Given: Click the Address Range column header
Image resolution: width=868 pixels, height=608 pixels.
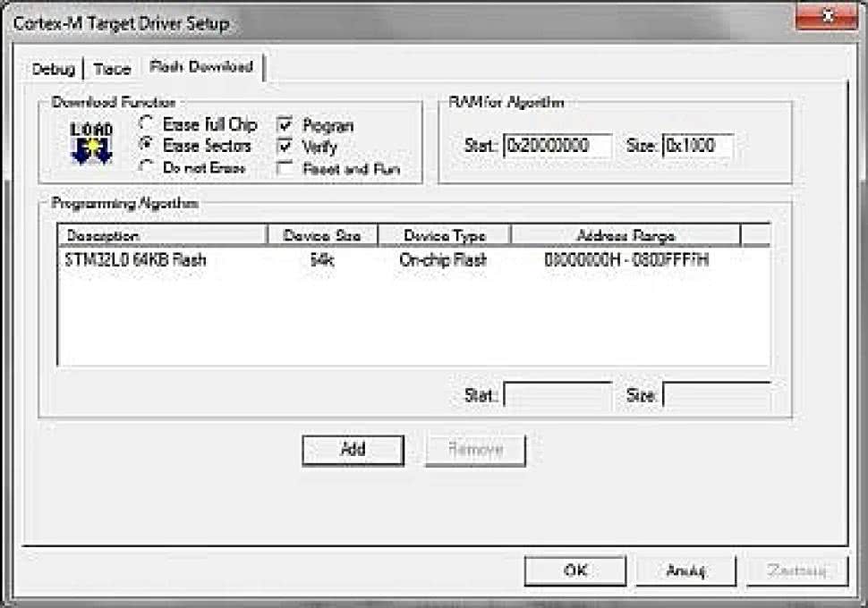Looking at the screenshot, I should click(x=625, y=235).
